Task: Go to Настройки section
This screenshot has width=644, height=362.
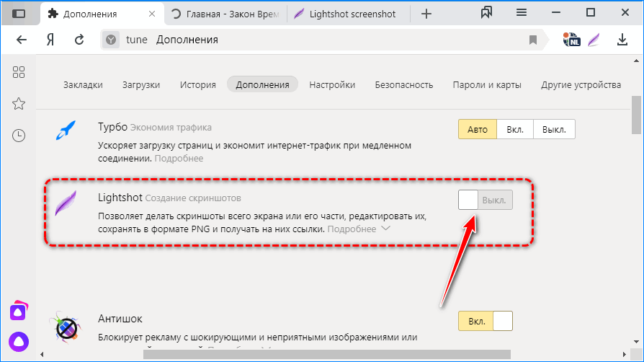Action: 332,85
